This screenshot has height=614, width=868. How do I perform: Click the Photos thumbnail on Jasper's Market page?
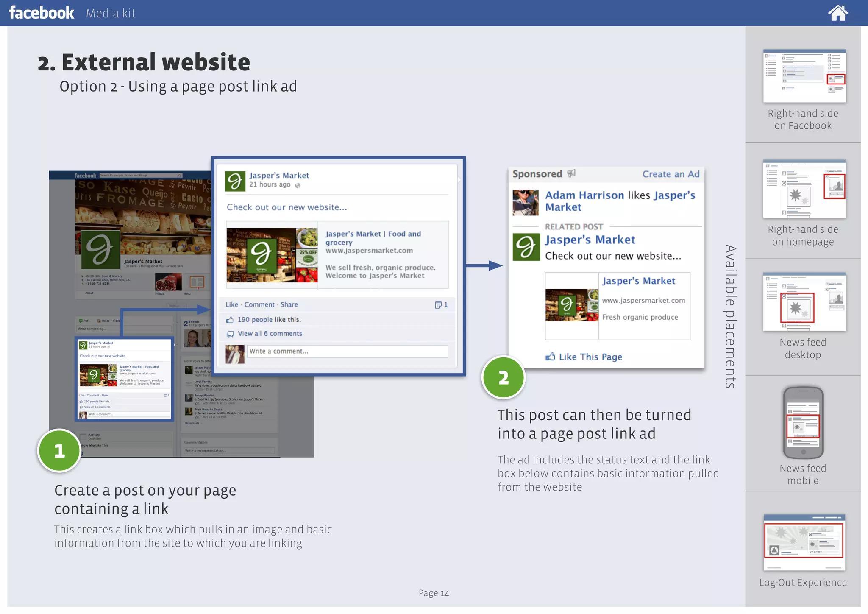pos(168,282)
